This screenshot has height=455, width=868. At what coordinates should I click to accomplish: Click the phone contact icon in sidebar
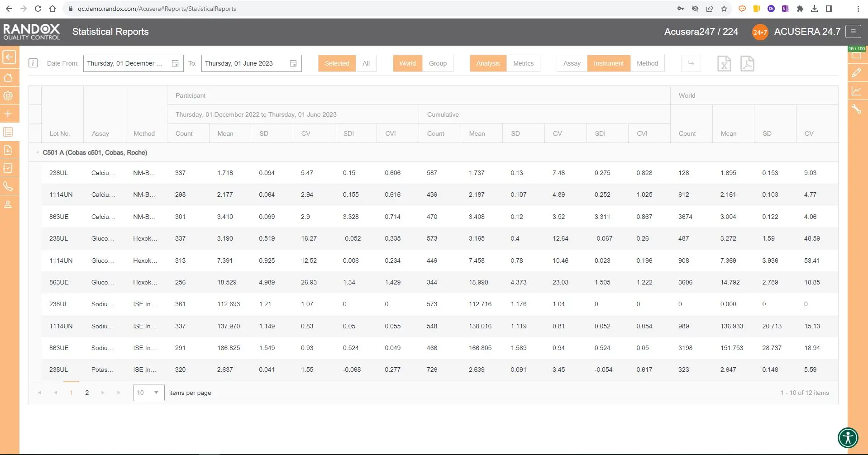(8, 186)
